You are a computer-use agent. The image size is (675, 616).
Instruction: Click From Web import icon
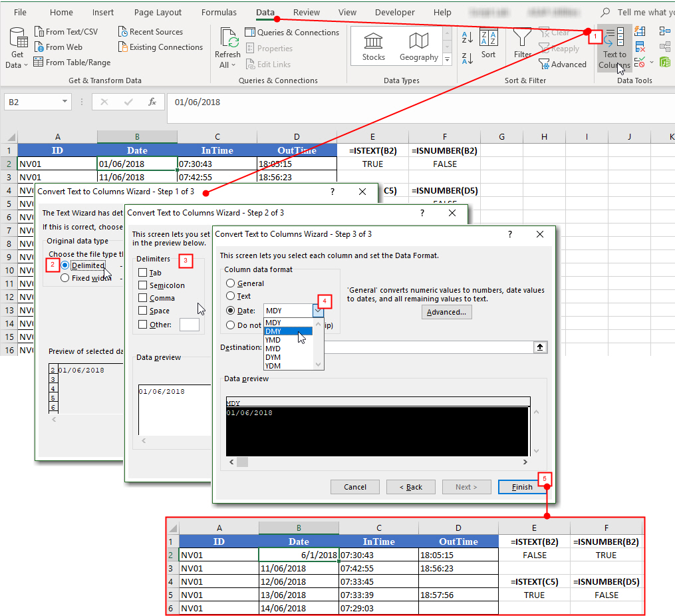tap(39, 47)
